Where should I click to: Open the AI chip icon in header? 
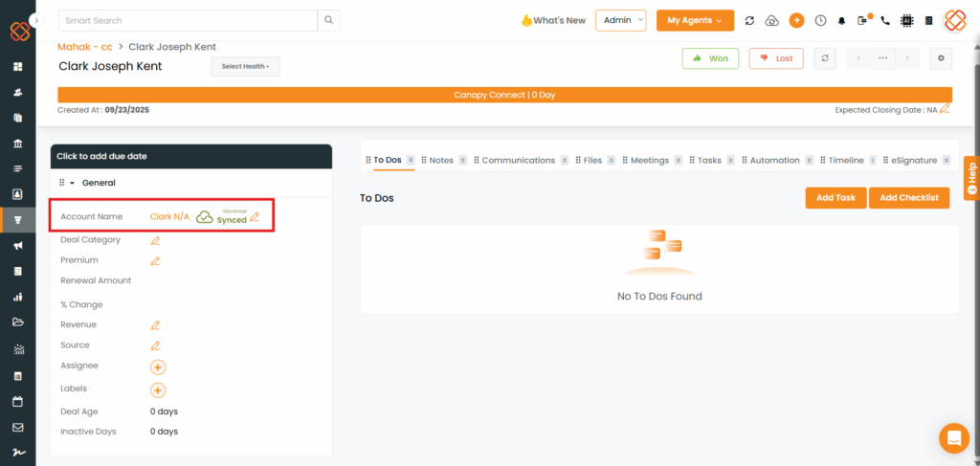(906, 20)
